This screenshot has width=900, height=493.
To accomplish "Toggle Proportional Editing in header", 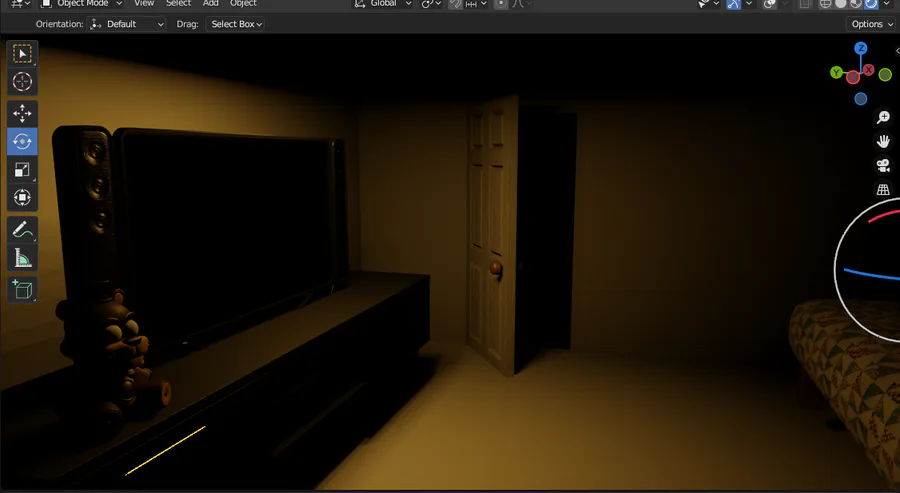I will 501,4.
